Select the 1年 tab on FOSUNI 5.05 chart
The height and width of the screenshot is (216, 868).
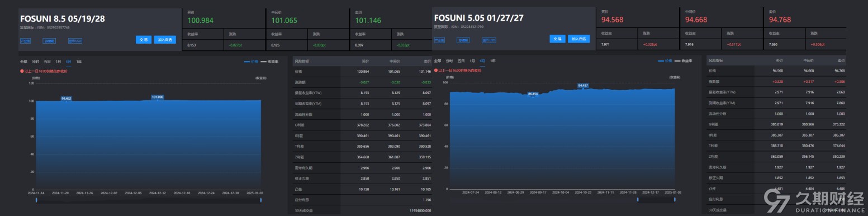tap(492, 60)
